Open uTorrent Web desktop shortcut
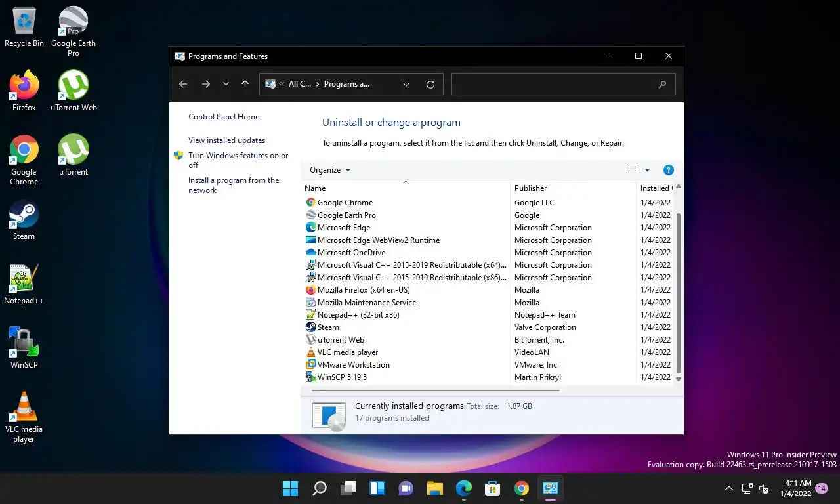 [x=73, y=91]
